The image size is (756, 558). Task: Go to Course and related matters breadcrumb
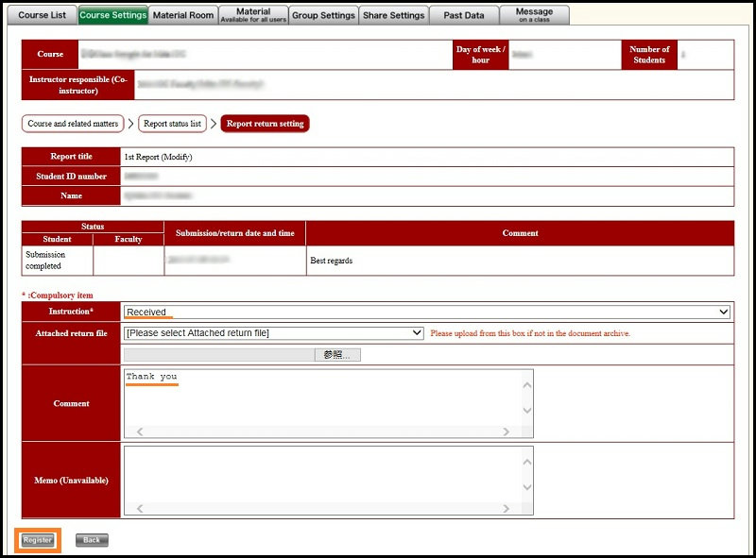tap(73, 124)
